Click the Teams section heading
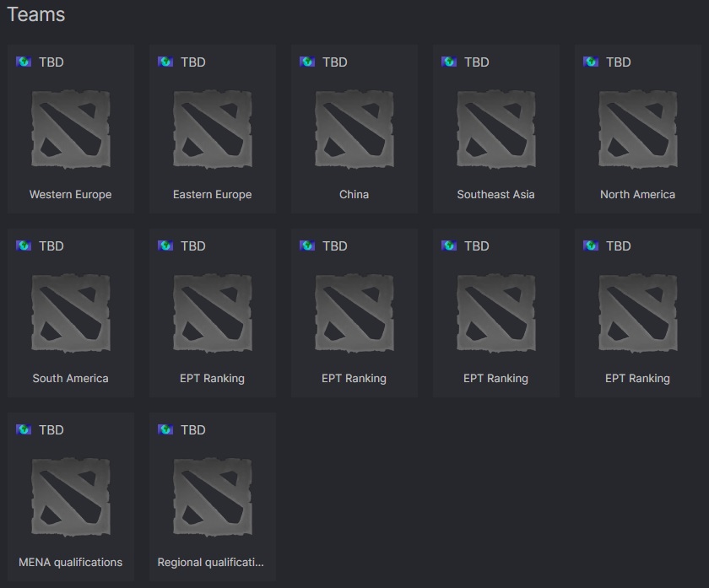Image resolution: width=709 pixels, height=588 pixels. point(36,14)
